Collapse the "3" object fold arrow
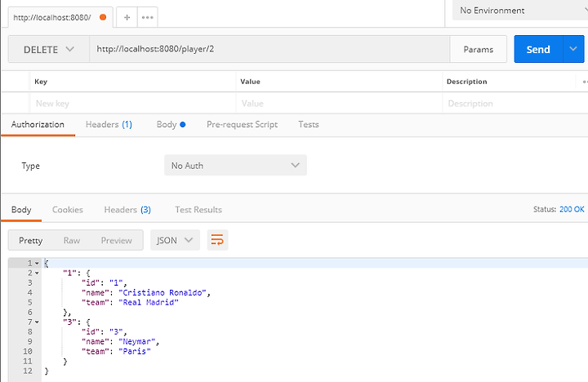 click(x=37, y=322)
